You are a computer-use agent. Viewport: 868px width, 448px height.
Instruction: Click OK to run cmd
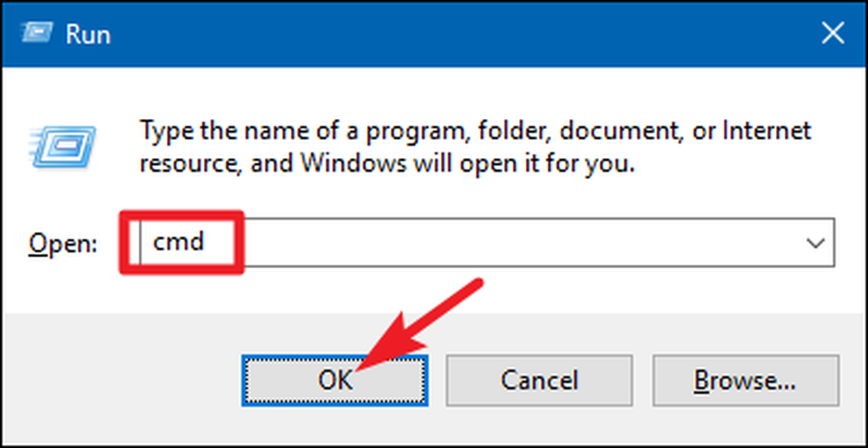point(335,380)
